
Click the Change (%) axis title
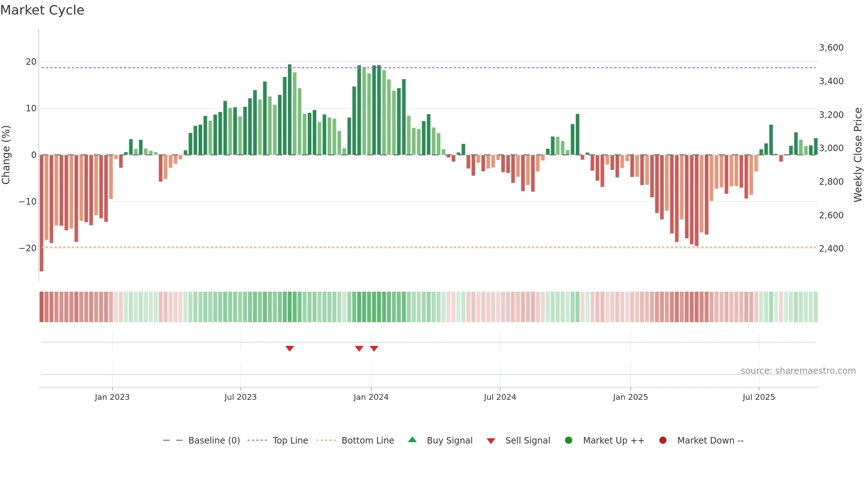(x=6, y=155)
